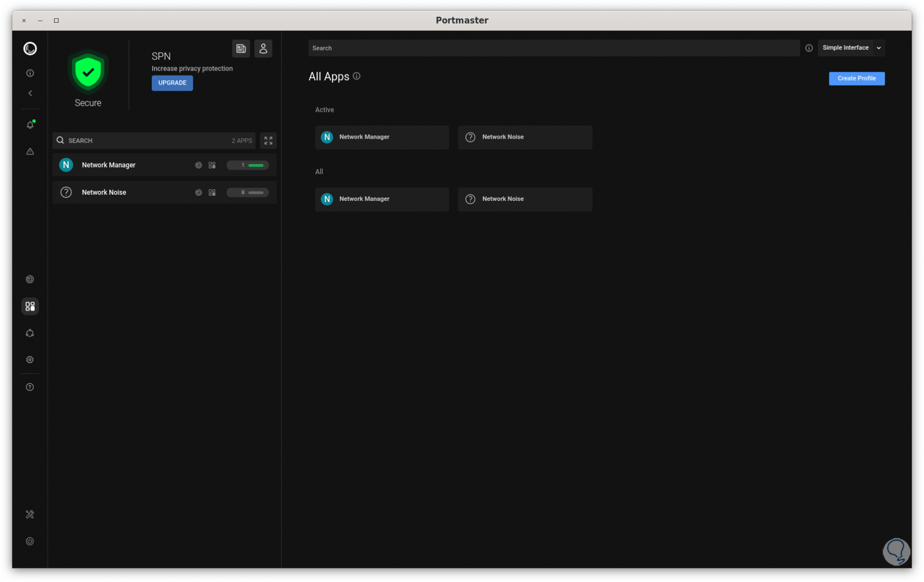Open connection monitor icon for Network Manager row
Viewport: 924px width, 582px height.
[198, 165]
